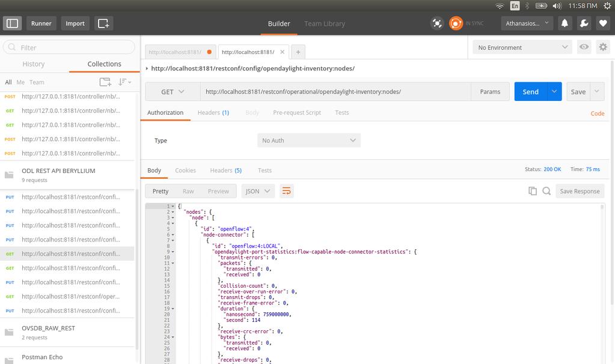Click the Send button

[x=530, y=92]
